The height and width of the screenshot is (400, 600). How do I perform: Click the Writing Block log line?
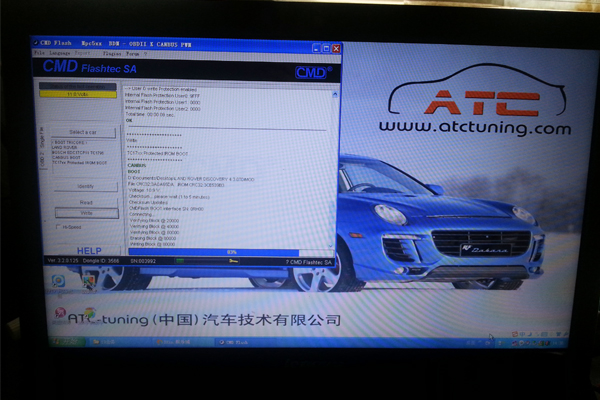point(152,244)
